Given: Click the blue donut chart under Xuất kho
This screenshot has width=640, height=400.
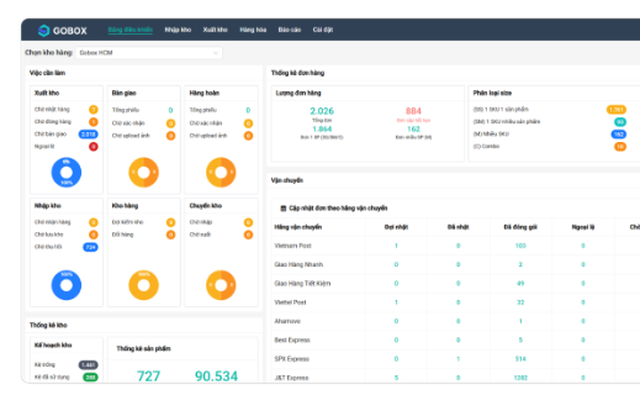Looking at the screenshot, I should [66, 173].
